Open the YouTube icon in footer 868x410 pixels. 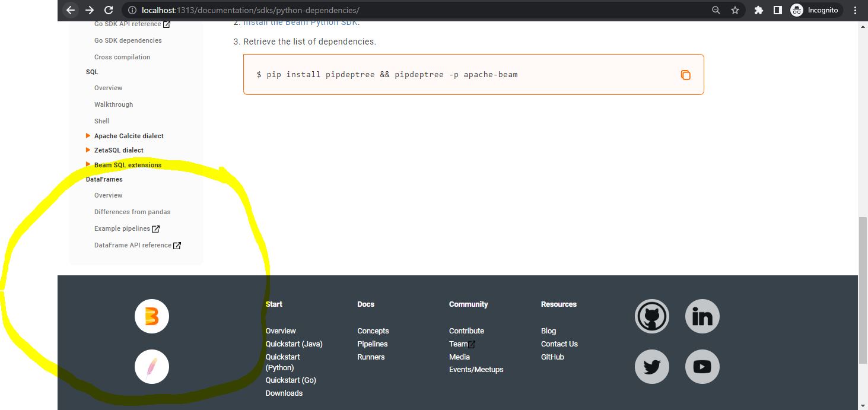(x=702, y=367)
